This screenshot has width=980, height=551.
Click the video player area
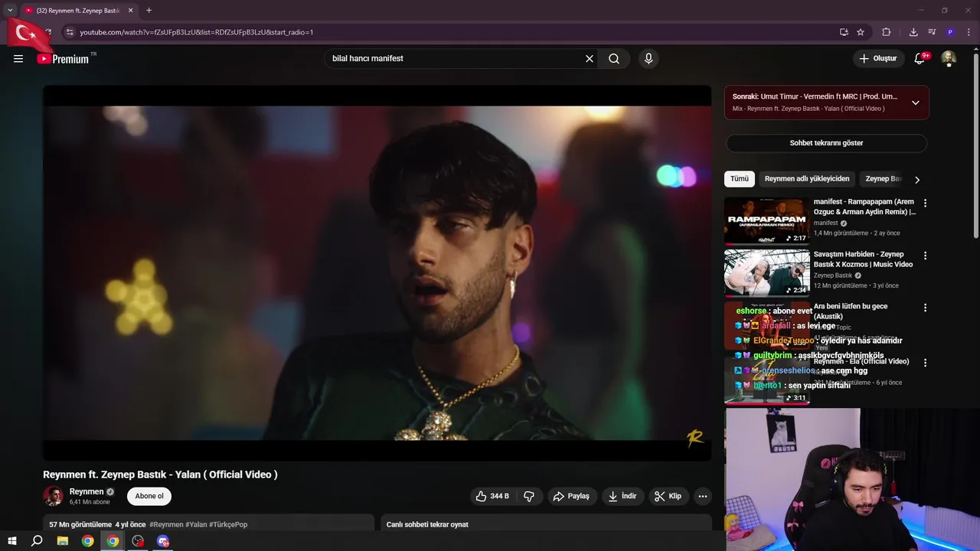point(377,272)
